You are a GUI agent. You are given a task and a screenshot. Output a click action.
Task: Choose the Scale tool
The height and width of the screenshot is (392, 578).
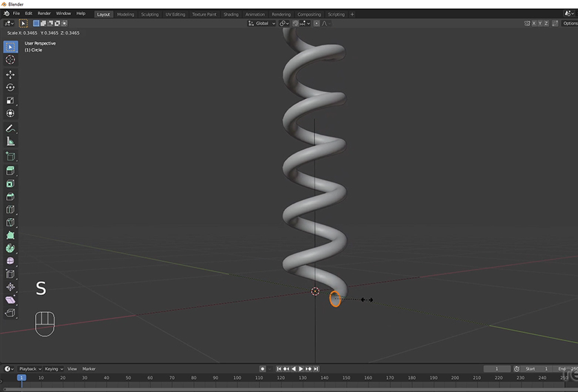pyautogui.click(x=10, y=100)
